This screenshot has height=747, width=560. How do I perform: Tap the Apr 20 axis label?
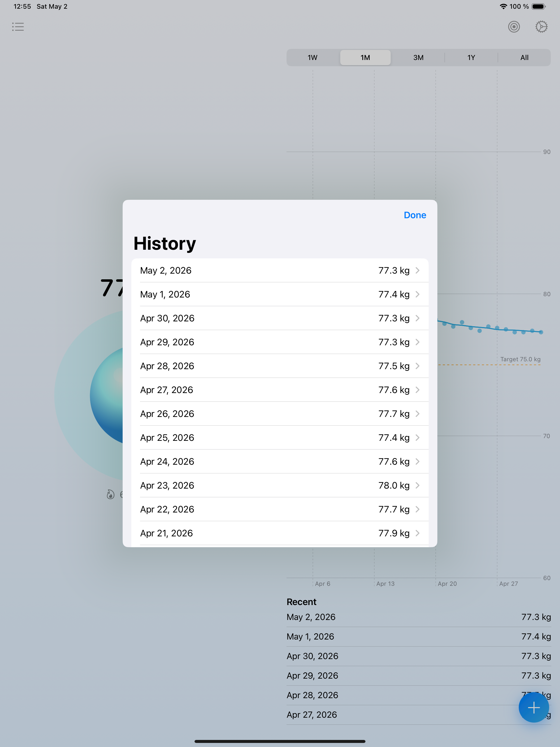[447, 584]
